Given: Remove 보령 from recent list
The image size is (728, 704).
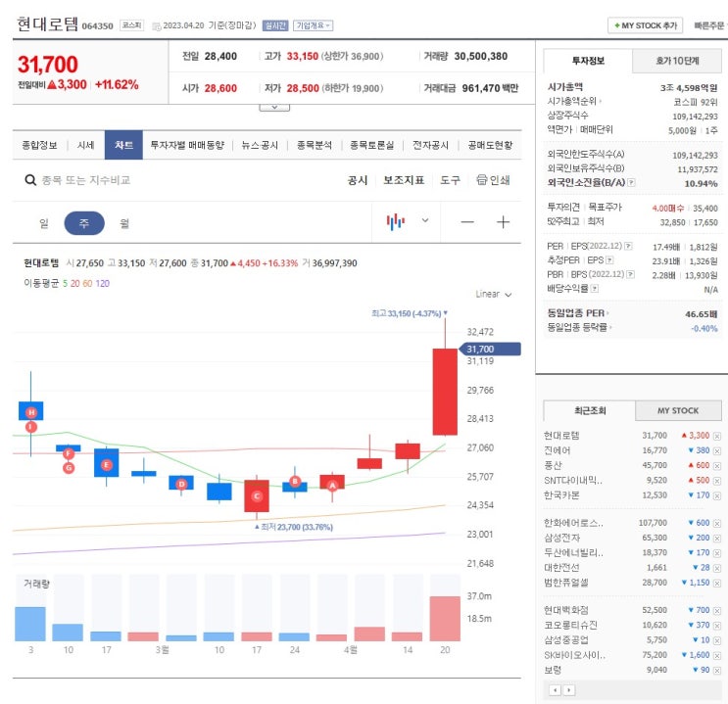Looking at the screenshot, I should pyautogui.click(x=717, y=670).
